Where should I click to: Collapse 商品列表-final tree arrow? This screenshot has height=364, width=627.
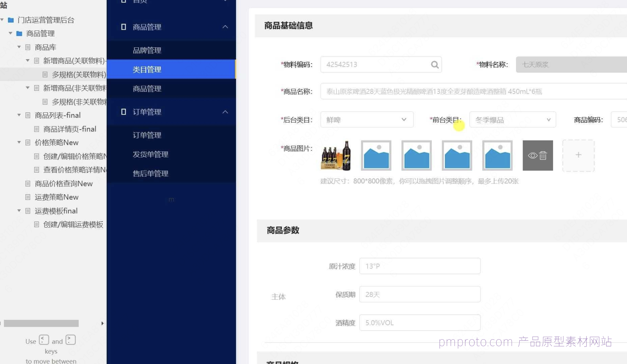pyautogui.click(x=19, y=115)
